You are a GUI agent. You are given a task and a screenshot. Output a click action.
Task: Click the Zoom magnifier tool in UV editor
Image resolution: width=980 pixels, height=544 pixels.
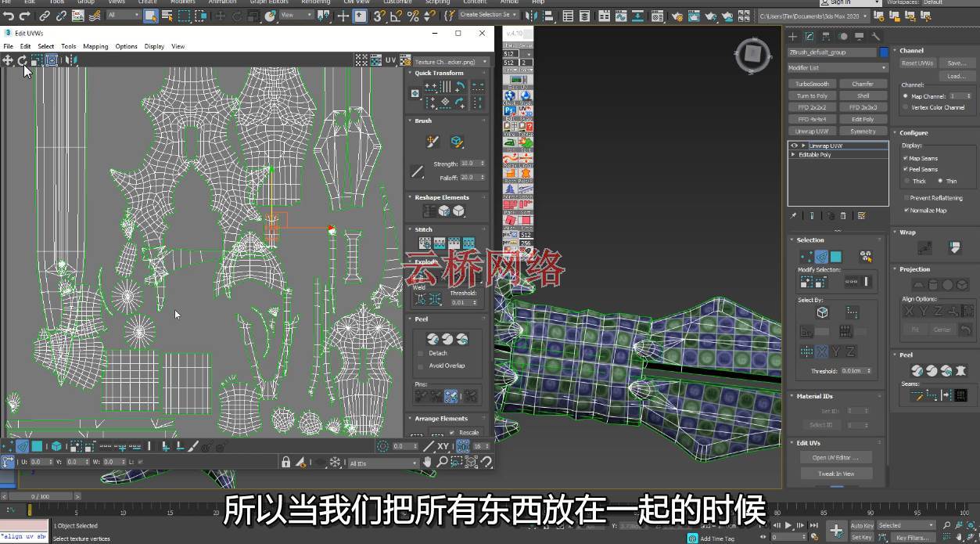[x=443, y=463]
